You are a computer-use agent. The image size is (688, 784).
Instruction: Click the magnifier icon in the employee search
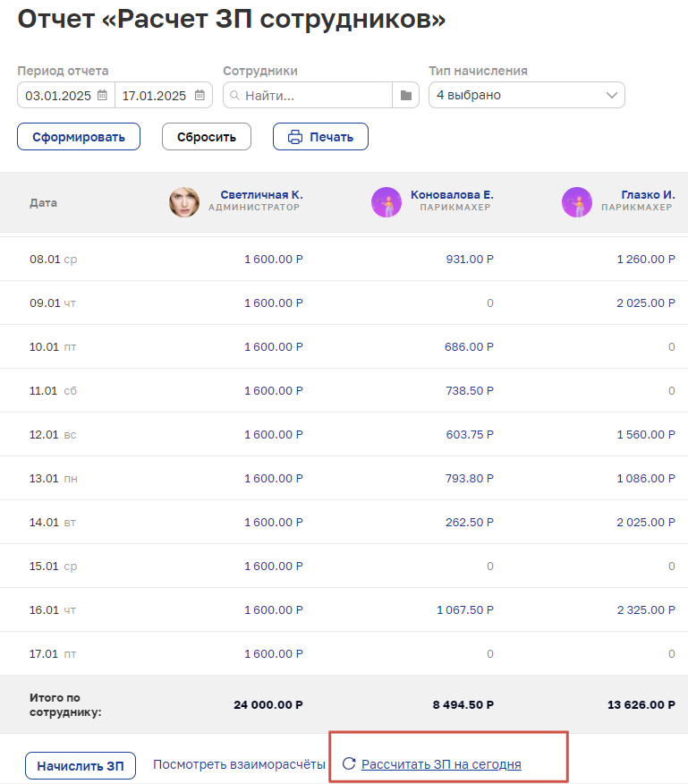point(234,95)
